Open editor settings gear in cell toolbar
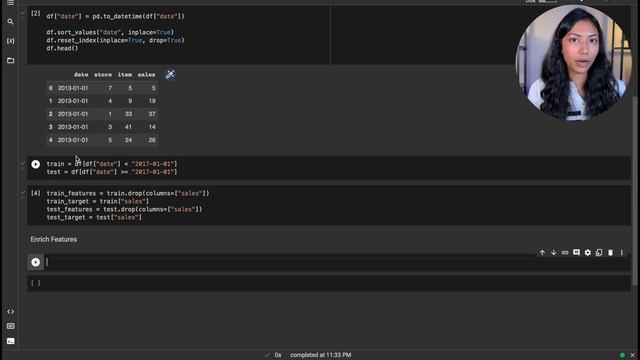 point(588,253)
